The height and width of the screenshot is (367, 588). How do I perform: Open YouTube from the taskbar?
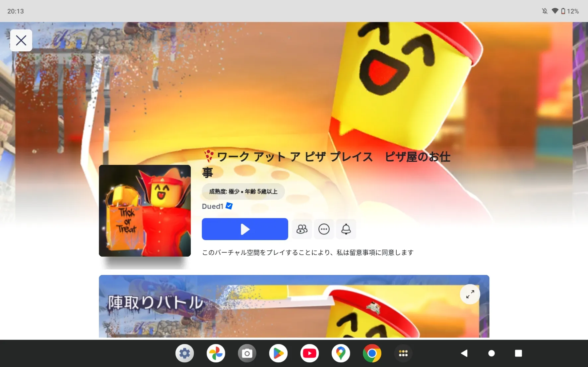pyautogui.click(x=309, y=353)
